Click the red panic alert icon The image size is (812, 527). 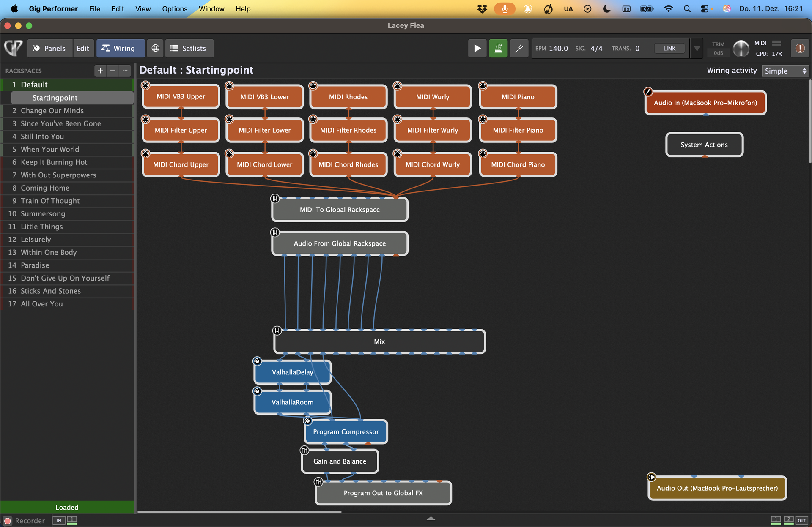(800, 48)
